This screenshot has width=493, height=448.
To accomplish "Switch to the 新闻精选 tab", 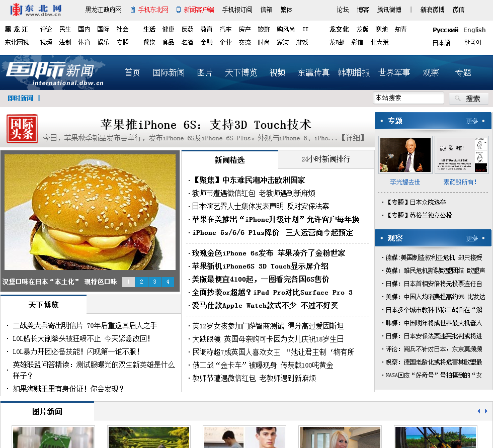I will coord(230,160).
